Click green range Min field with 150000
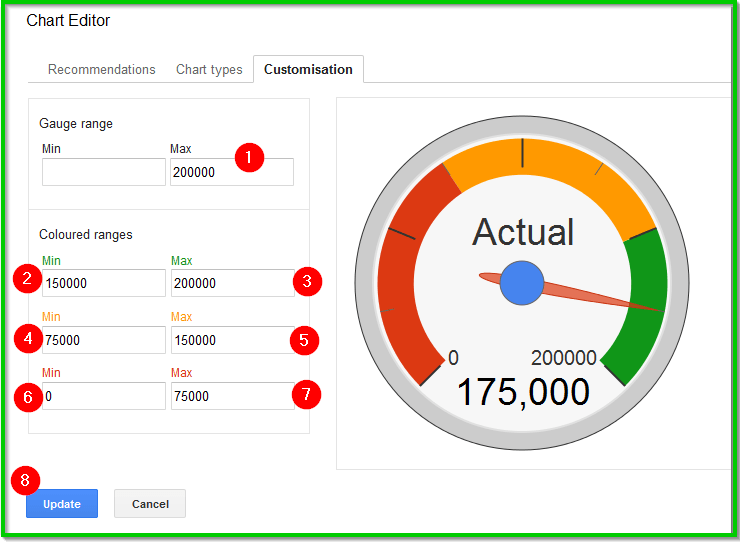The image size is (740, 542). 103,283
